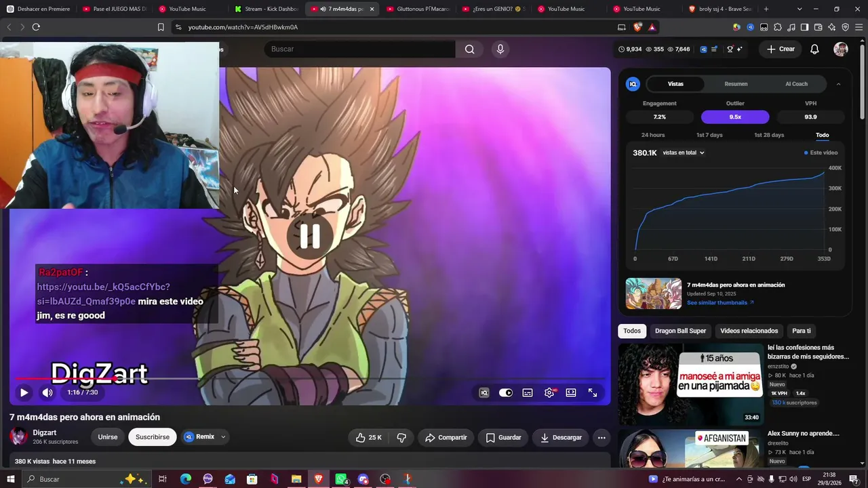
Task: Open the account avatar menu
Action: pos(841,49)
